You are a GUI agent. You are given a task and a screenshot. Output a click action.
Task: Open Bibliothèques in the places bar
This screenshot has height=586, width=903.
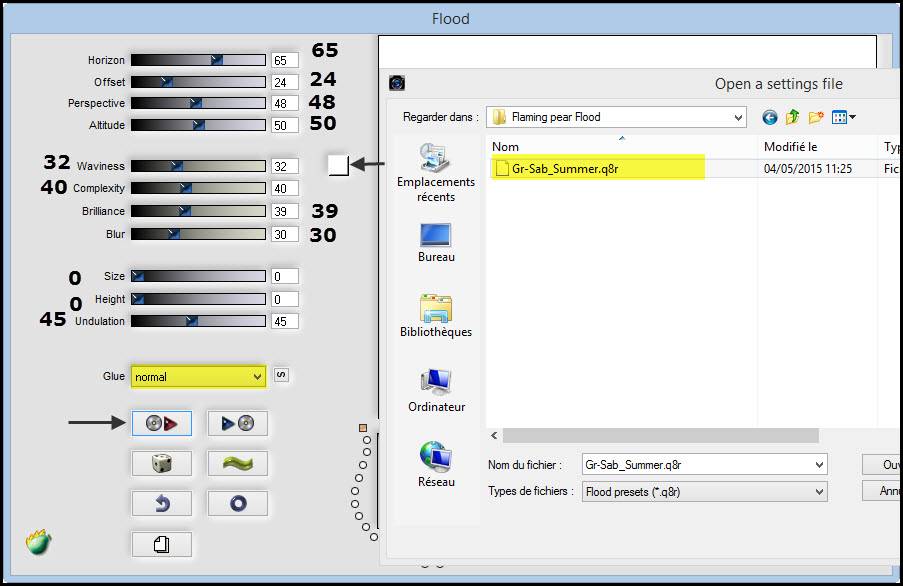coord(436,315)
